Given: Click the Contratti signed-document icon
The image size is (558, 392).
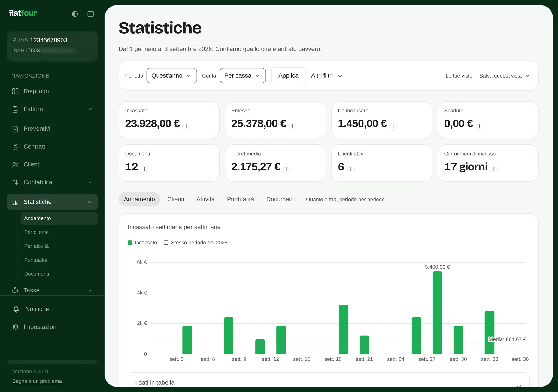Looking at the screenshot, I should (15, 147).
